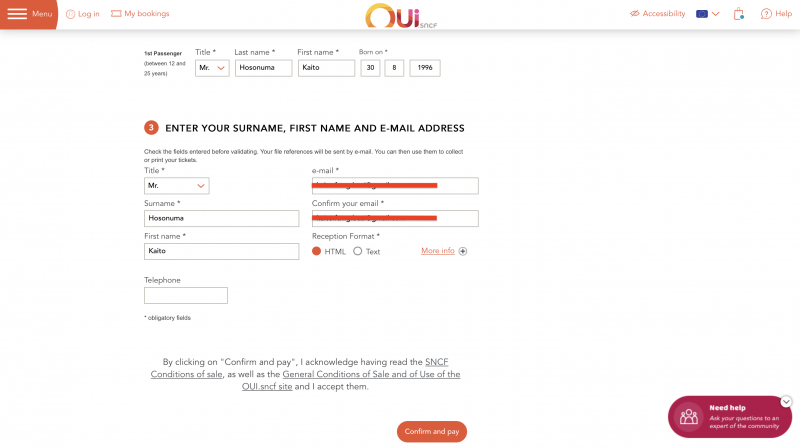
Task: Open the shopping basket icon
Action: pos(738,14)
